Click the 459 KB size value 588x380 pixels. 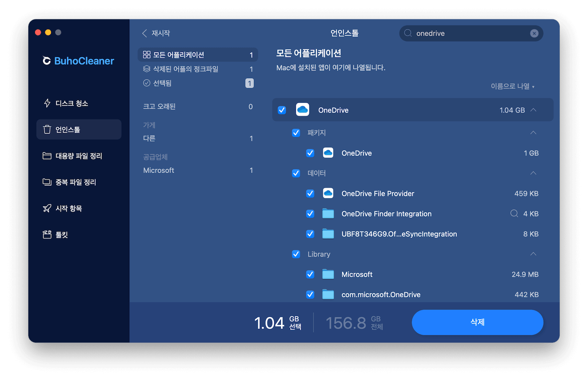(526, 193)
